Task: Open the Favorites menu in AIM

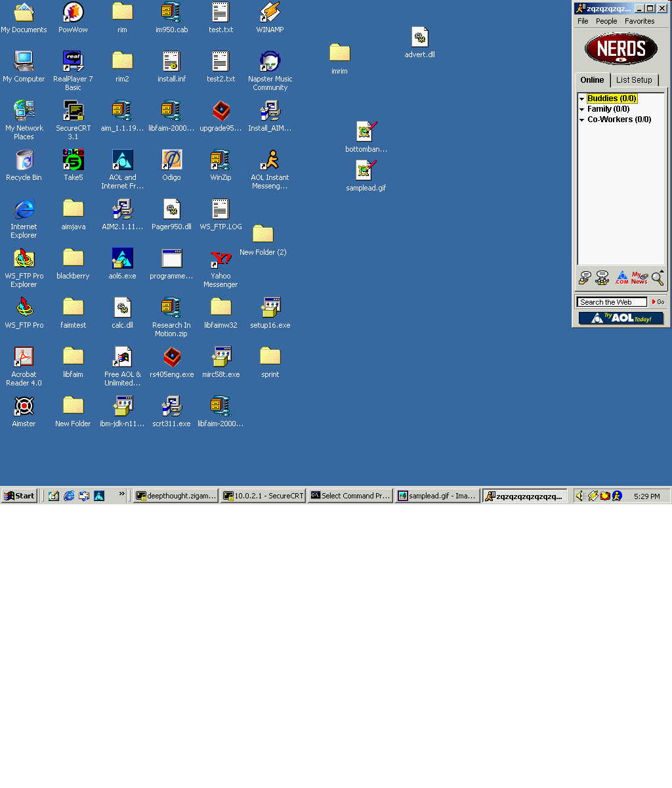Action: [x=639, y=21]
